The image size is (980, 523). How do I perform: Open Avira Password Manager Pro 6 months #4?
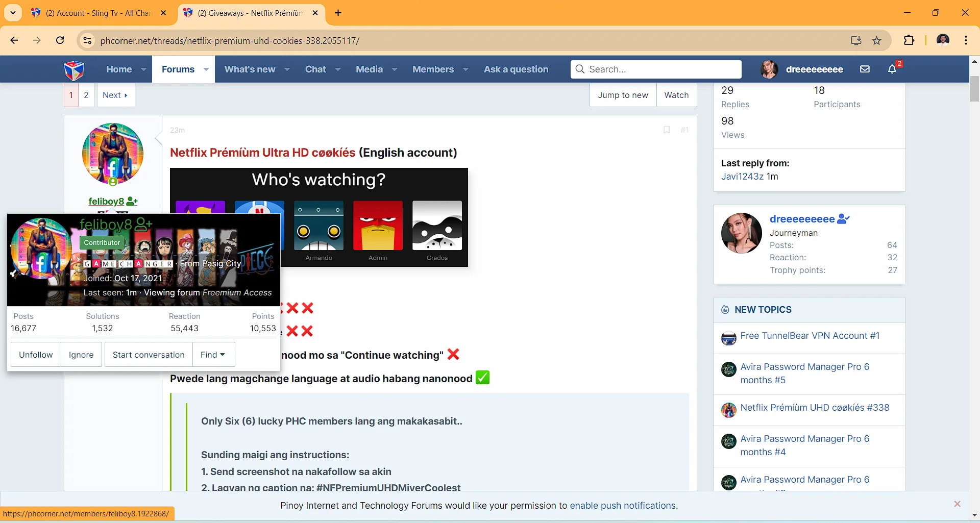click(804, 445)
